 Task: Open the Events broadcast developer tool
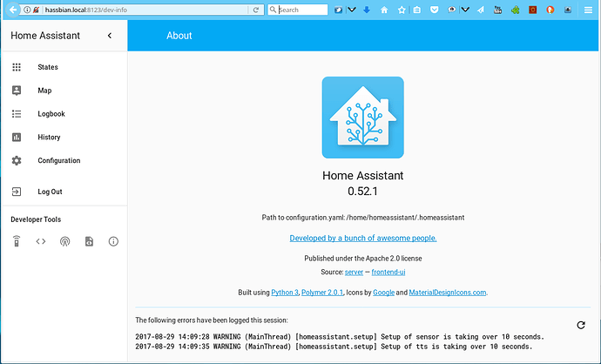coord(64,241)
